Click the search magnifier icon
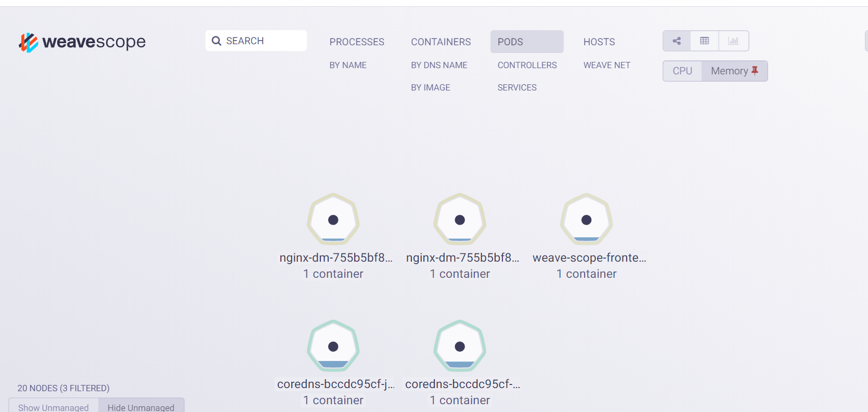The width and height of the screenshot is (868, 412). [216, 41]
